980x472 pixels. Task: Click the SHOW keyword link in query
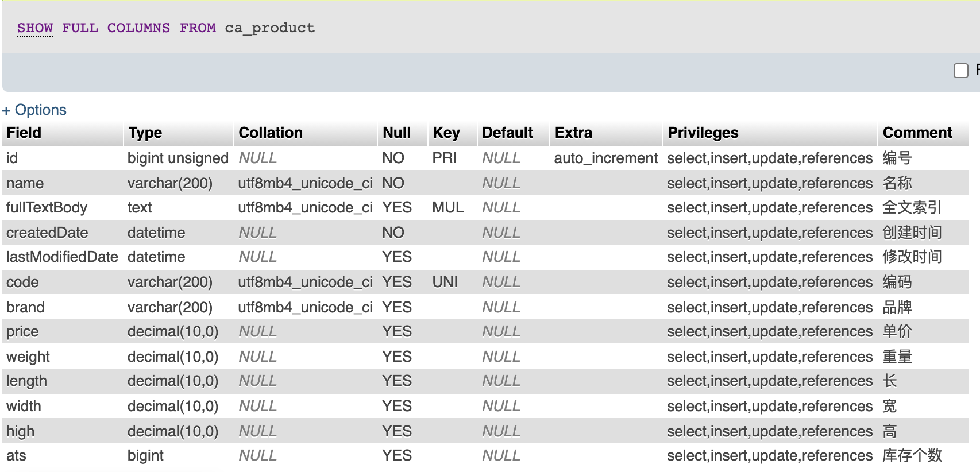click(35, 28)
